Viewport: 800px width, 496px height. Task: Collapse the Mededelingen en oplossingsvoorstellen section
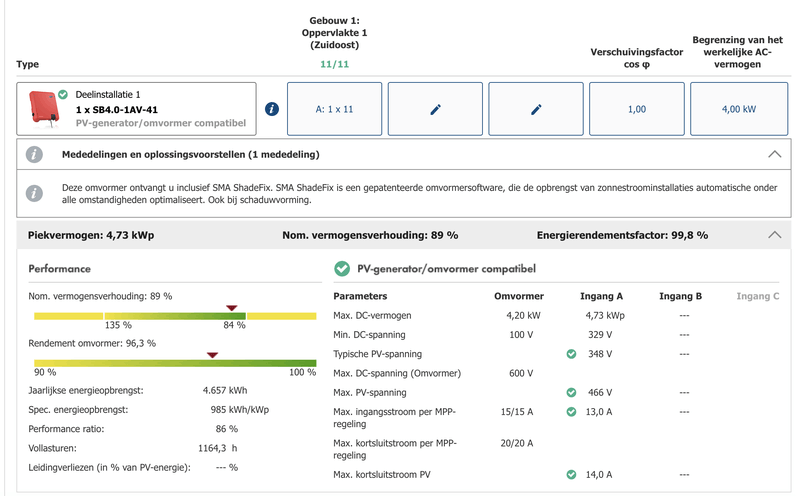coord(773,155)
